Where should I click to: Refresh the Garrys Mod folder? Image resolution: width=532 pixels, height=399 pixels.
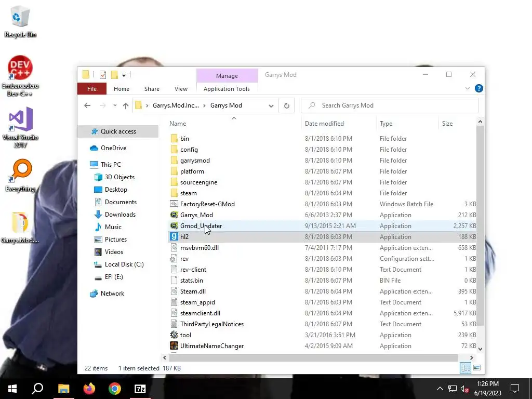287,106
